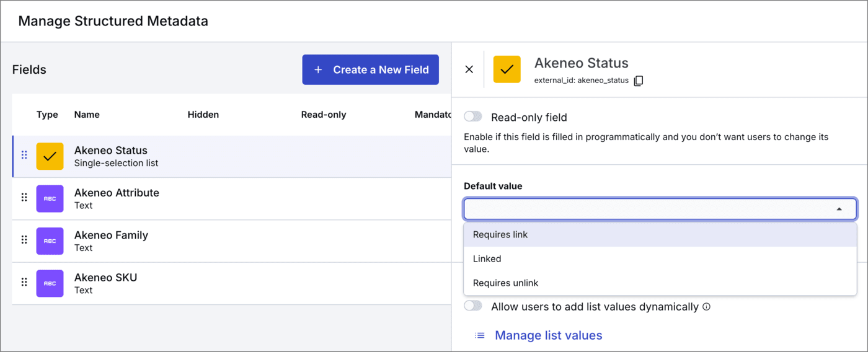Click the Default value label
The height and width of the screenshot is (352, 868).
point(493,186)
